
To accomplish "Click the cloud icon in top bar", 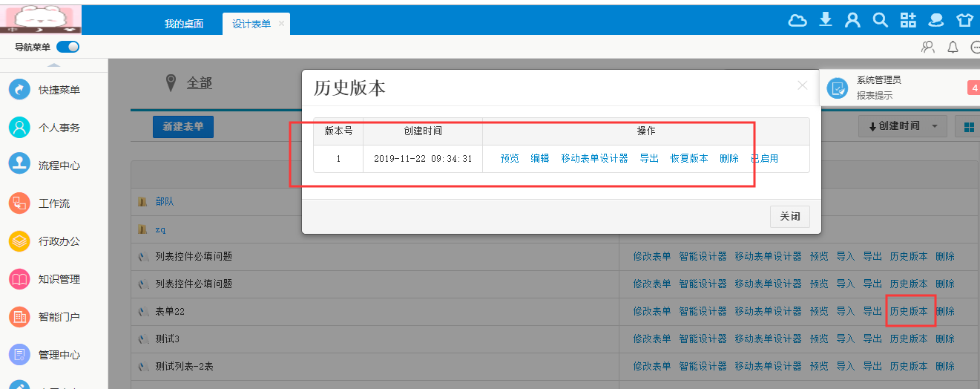I will [x=798, y=20].
